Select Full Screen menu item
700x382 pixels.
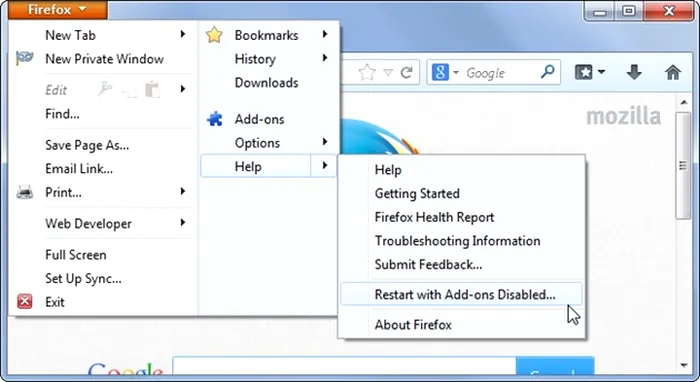tap(76, 255)
